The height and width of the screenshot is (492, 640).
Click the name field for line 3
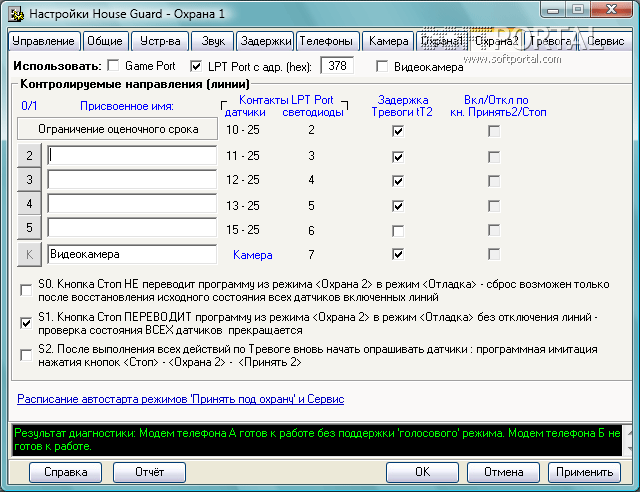coord(132,179)
